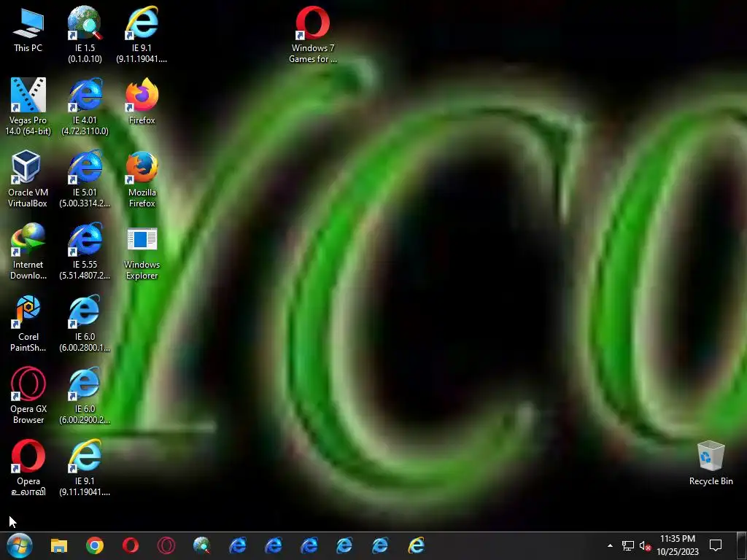Select the IE 9.1 shortcut beside IE 1.5
This screenshot has height=560, width=747.
click(142, 34)
